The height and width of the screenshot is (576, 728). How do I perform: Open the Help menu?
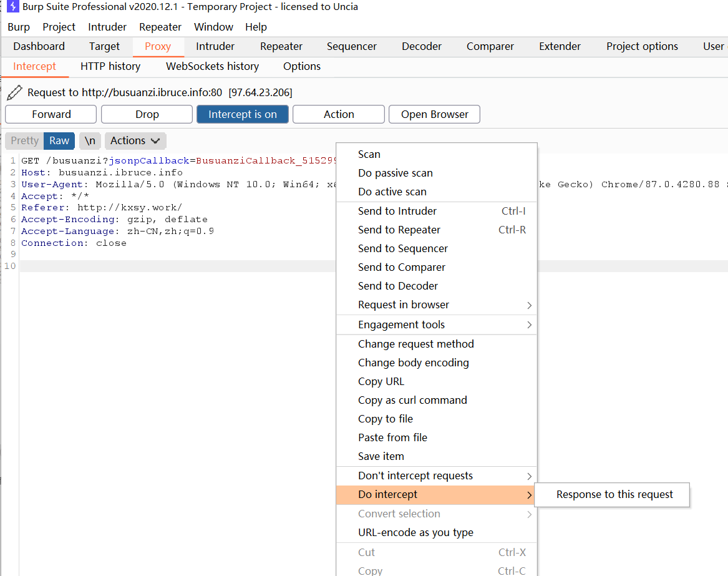tap(256, 27)
